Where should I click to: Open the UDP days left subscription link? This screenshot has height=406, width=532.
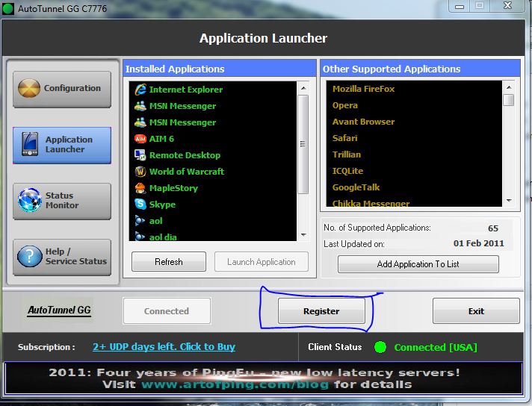coord(164,347)
